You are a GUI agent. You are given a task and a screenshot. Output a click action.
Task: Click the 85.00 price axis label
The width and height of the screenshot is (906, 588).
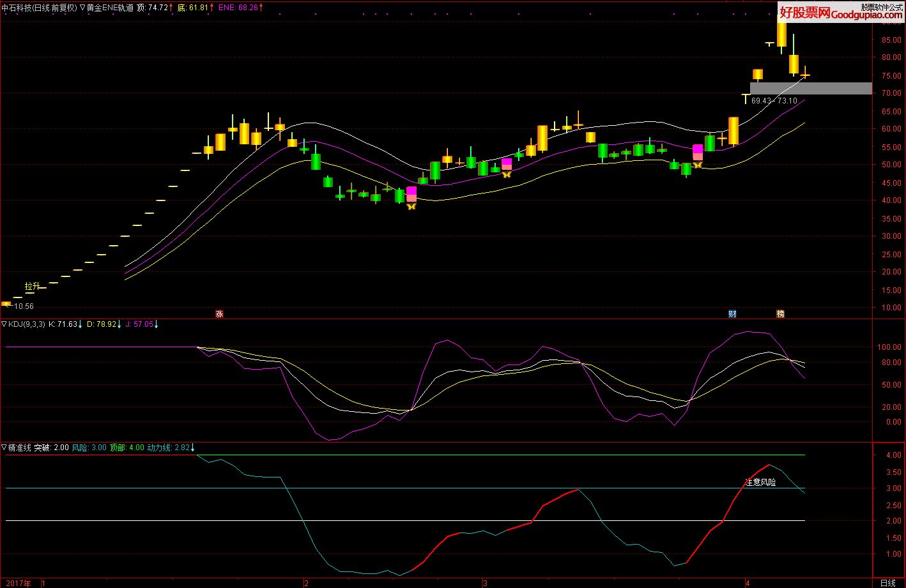click(891, 40)
